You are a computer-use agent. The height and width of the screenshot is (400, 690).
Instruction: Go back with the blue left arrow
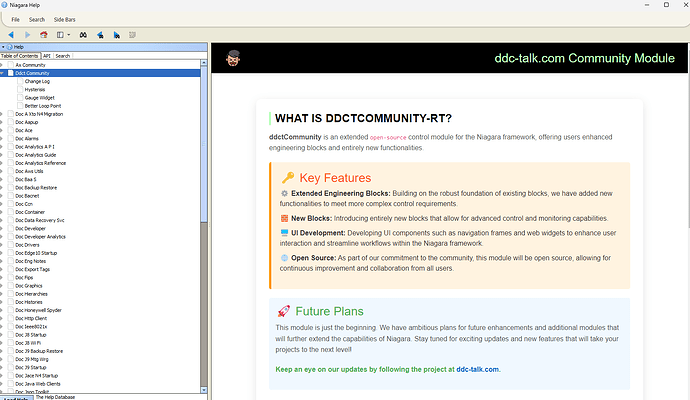[x=11, y=35]
